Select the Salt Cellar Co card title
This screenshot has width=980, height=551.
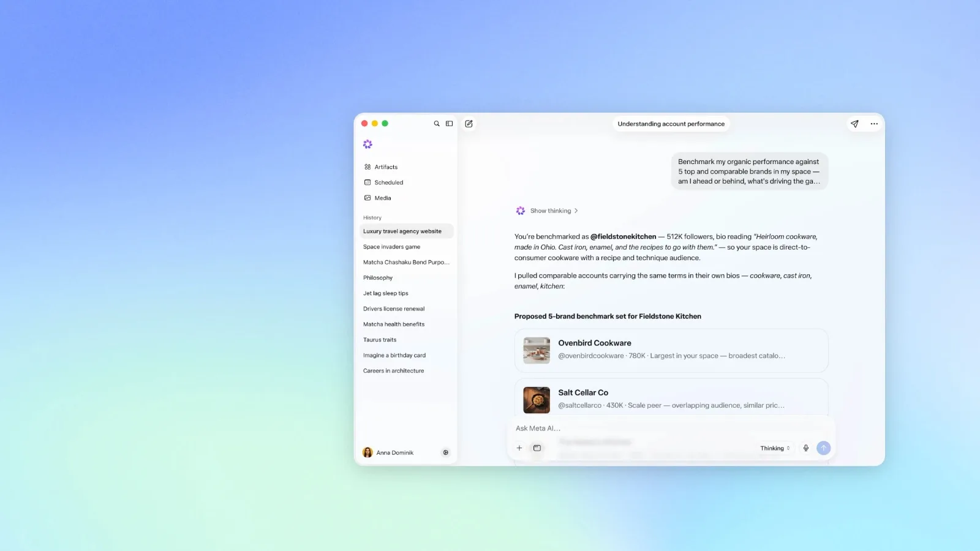pos(583,392)
